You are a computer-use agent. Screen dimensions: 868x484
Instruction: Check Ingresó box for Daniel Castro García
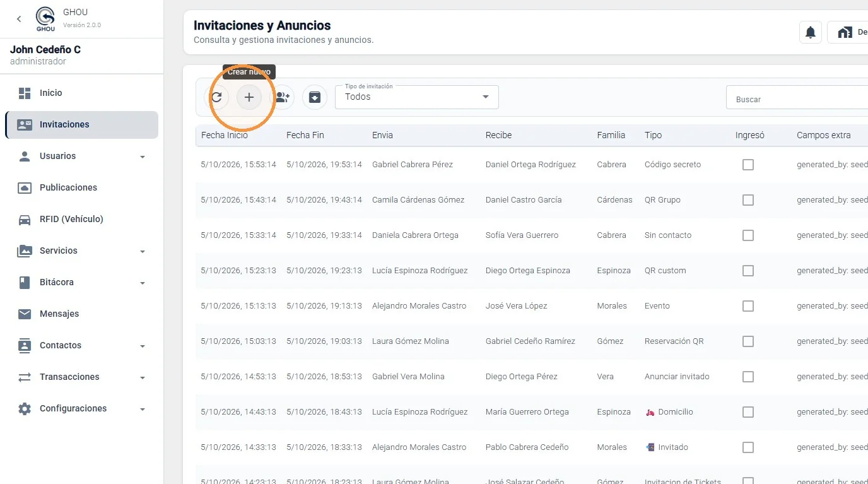(x=748, y=200)
